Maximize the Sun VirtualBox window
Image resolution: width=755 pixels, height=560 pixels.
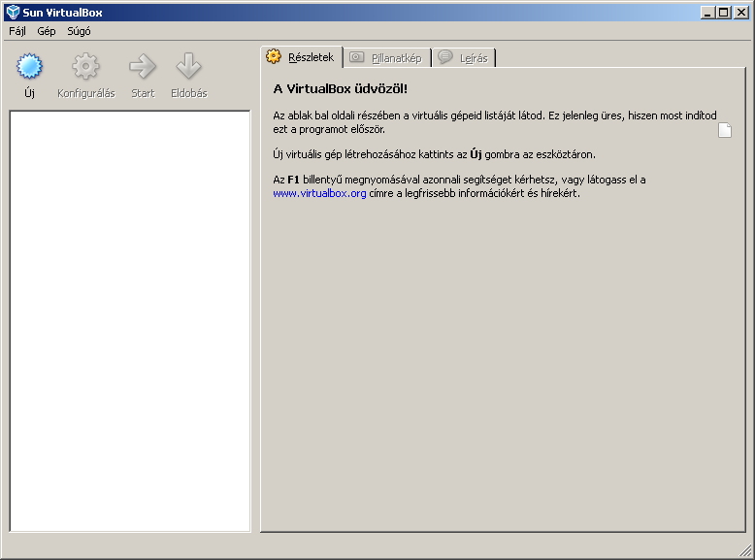tap(724, 13)
